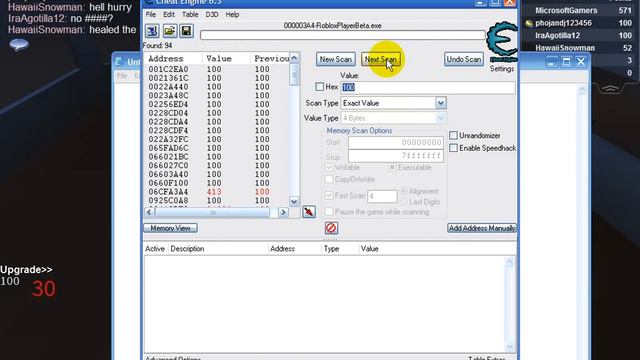Toggle the CopyOnWrite checkbox
Image resolution: width=640 pixels, height=360 pixels.
point(329,179)
